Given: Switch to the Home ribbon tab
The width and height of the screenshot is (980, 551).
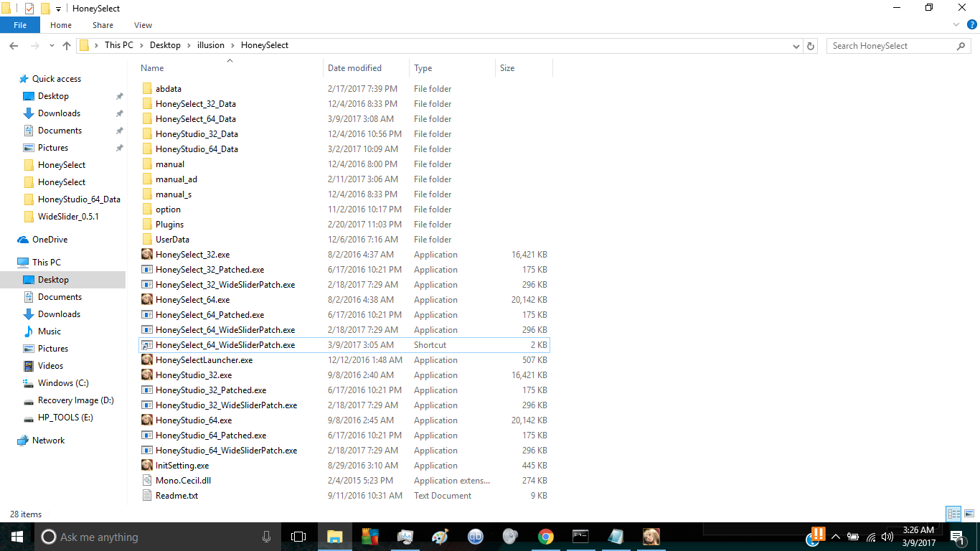Looking at the screenshot, I should pyautogui.click(x=61, y=25).
